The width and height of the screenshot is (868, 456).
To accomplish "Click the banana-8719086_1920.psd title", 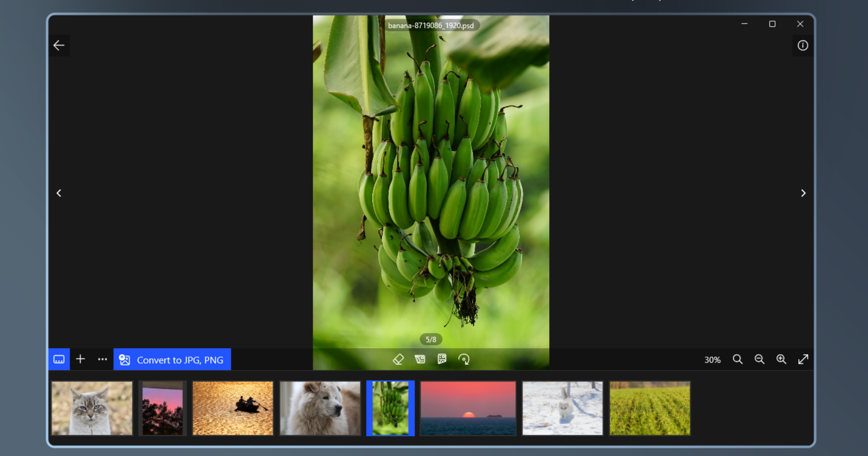I will coord(431,25).
